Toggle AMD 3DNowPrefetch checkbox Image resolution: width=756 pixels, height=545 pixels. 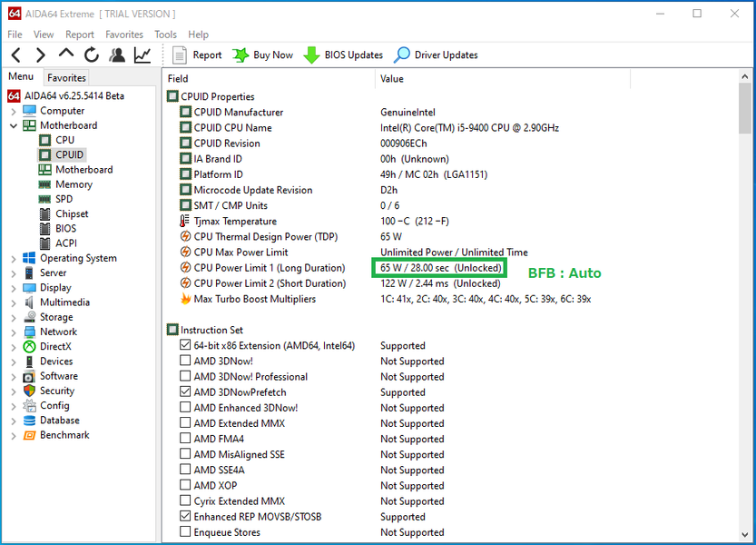click(x=185, y=391)
